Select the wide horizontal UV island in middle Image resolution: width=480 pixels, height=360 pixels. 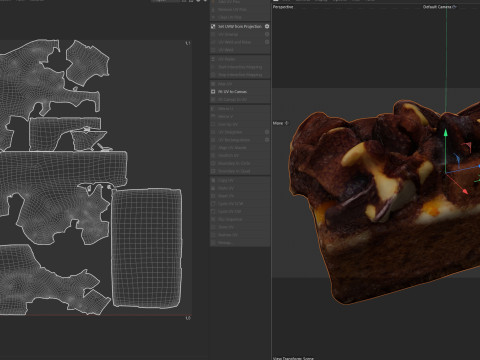click(63, 168)
